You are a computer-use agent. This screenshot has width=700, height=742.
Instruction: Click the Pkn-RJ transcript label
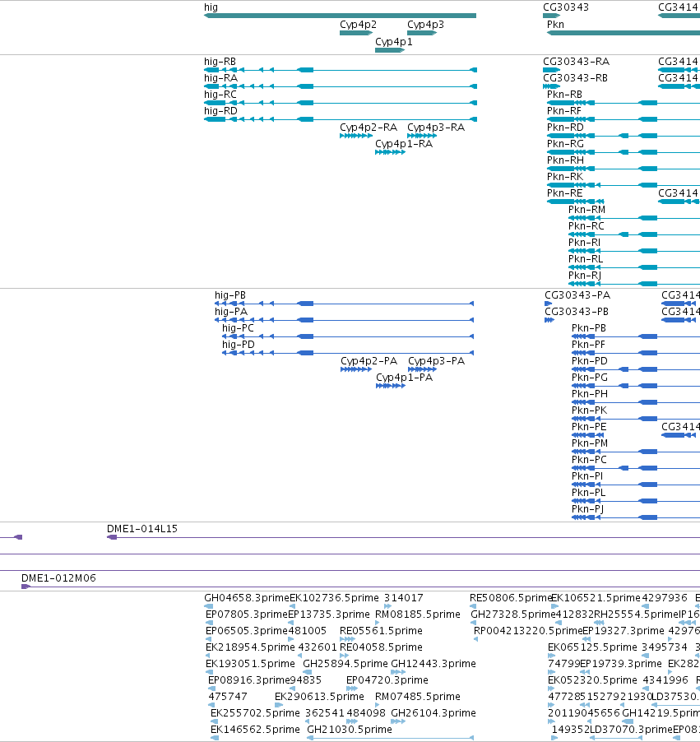coord(585,276)
